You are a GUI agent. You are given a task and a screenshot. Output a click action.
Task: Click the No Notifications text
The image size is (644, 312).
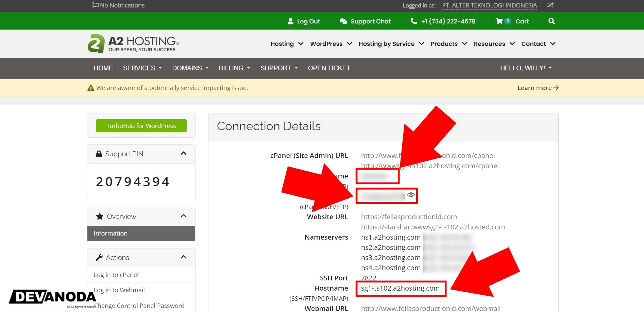coord(122,5)
